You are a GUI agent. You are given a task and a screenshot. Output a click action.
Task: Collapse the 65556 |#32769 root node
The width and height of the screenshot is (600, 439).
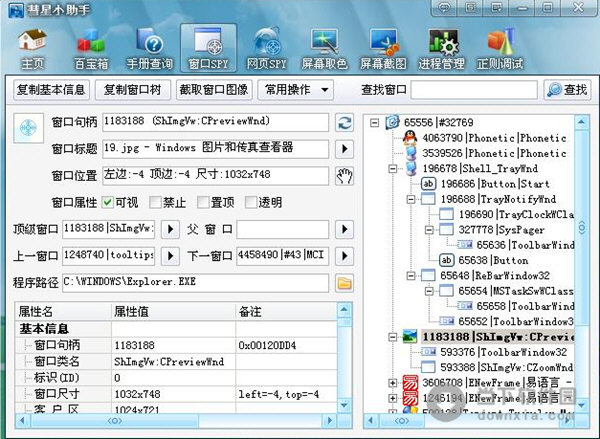point(375,122)
